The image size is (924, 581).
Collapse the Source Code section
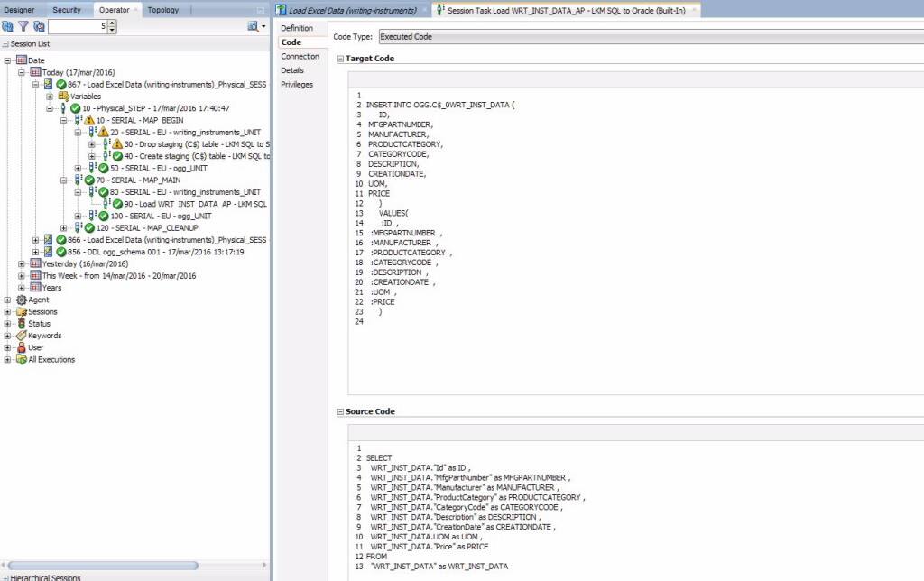tap(340, 411)
